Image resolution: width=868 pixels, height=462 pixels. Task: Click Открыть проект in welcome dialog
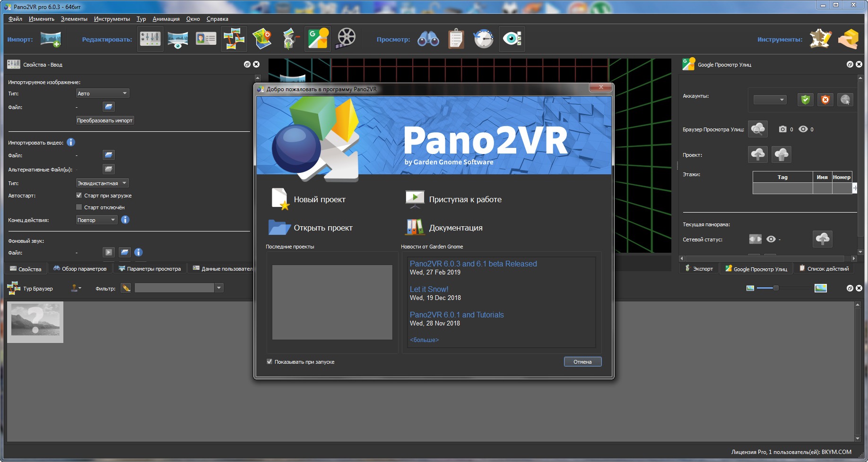point(311,228)
